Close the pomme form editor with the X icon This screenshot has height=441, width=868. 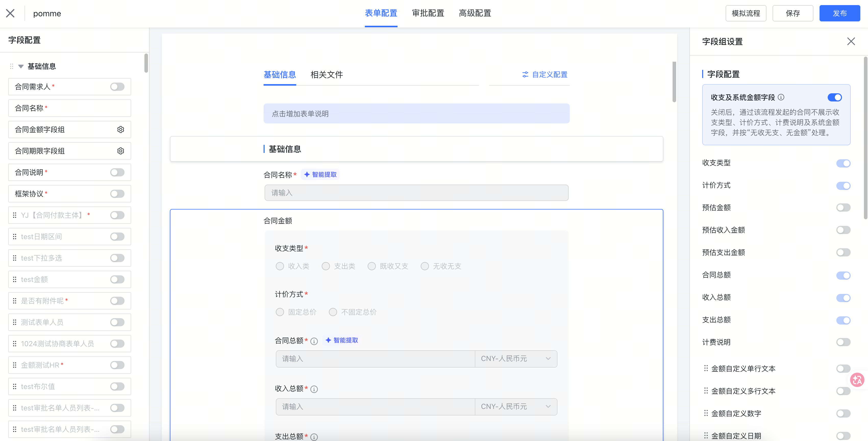pyautogui.click(x=10, y=13)
